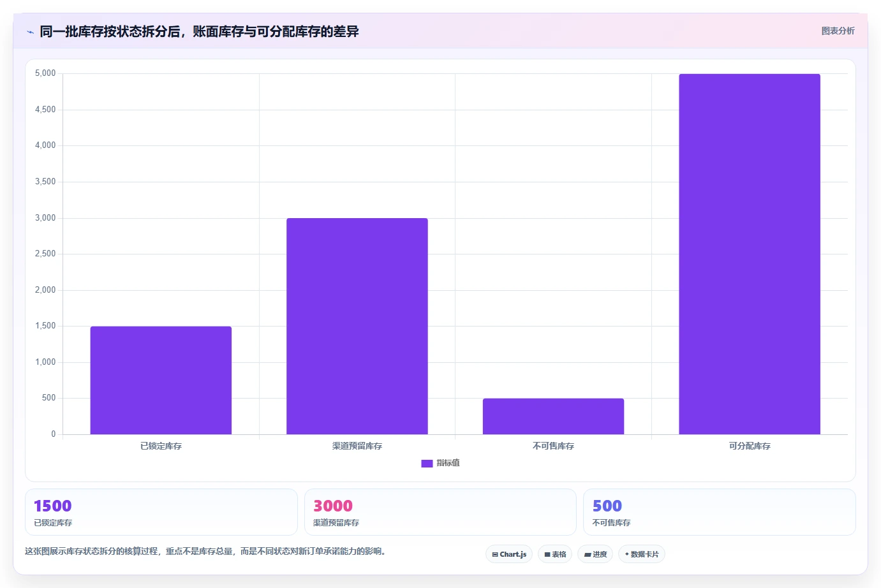Click the 500 y-axis tick label
The height and width of the screenshot is (588, 881).
tap(49, 398)
